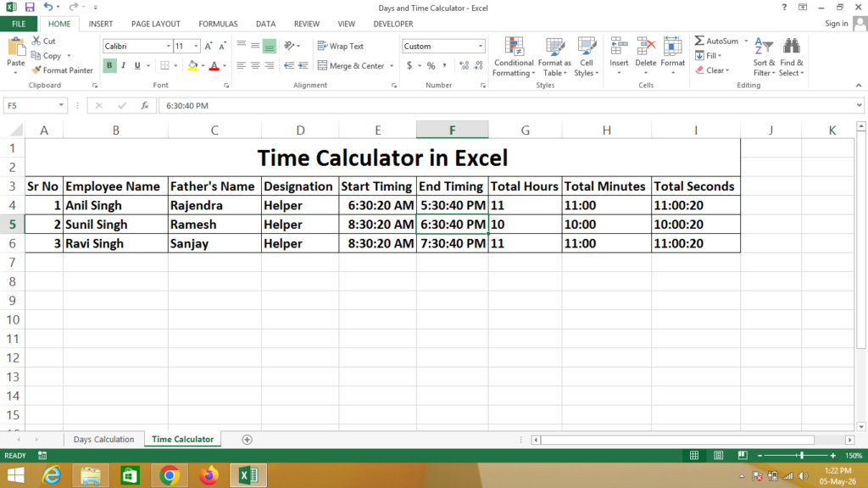Image resolution: width=868 pixels, height=488 pixels.
Task: Click the Insert cells icon
Action: [x=619, y=47]
